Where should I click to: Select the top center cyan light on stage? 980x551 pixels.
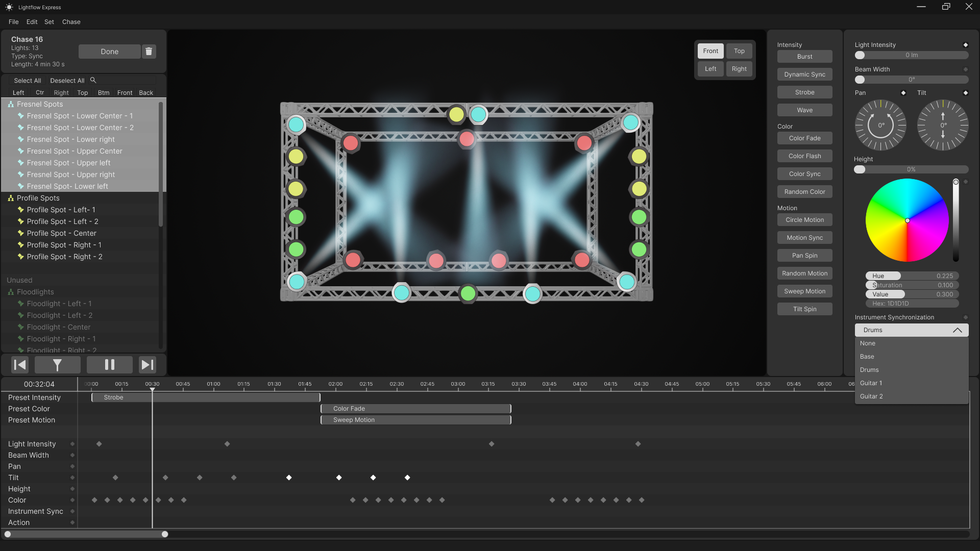[x=478, y=114]
